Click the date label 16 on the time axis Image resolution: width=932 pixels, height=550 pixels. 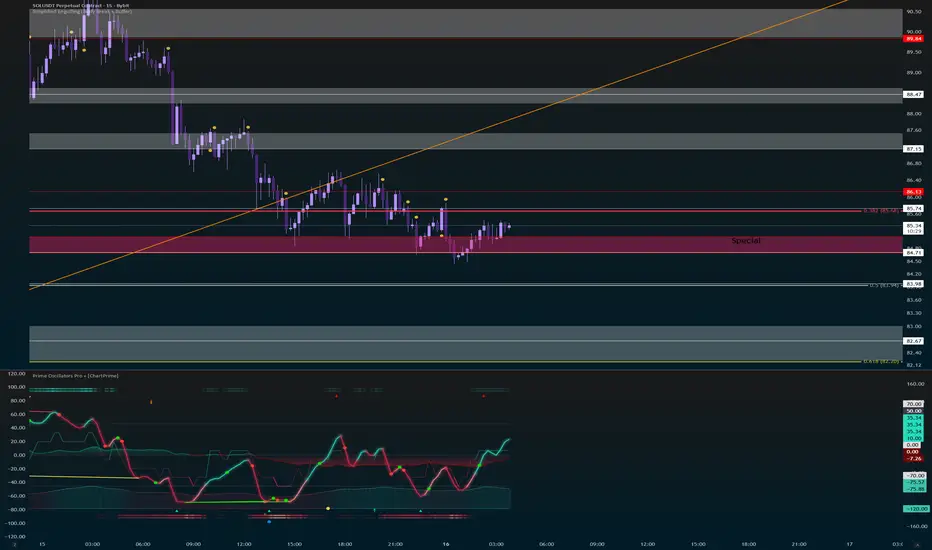(x=446, y=543)
